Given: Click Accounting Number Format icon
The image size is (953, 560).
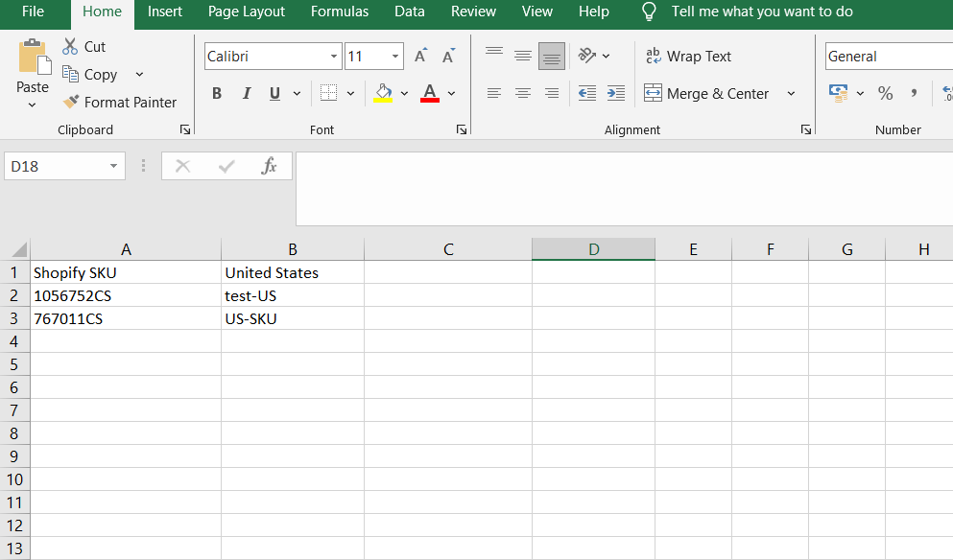Looking at the screenshot, I should point(838,93).
